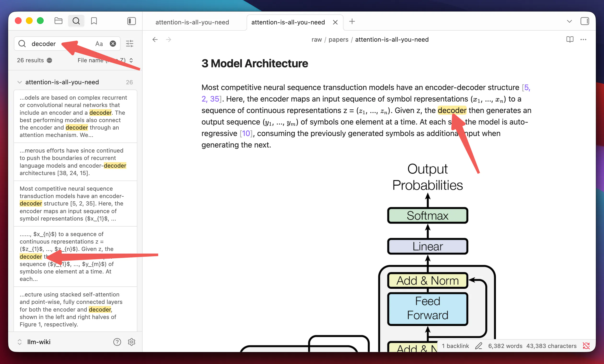Open result about complex recurrent networks
Screen dimensions: 604x364
coord(75,116)
